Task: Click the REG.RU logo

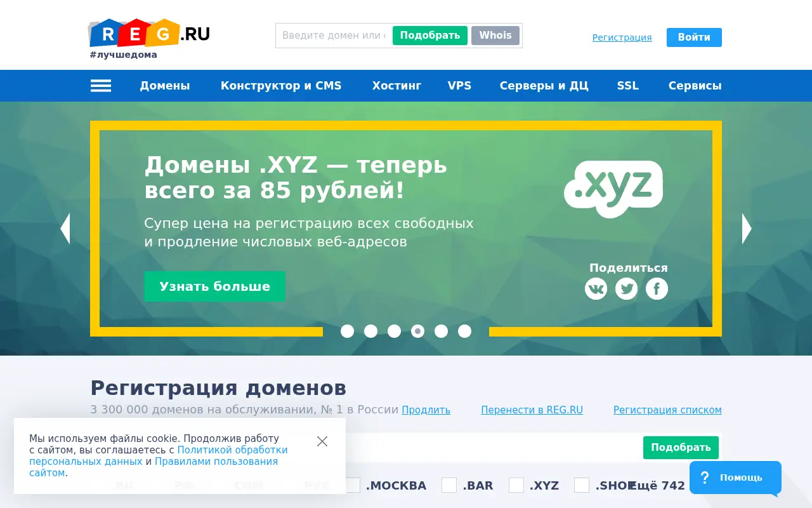Action: [150, 33]
